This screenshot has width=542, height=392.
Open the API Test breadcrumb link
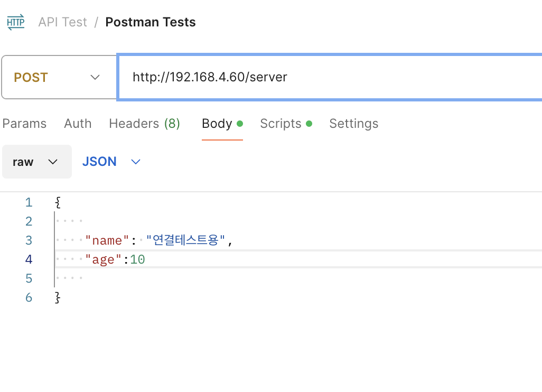[x=62, y=22]
